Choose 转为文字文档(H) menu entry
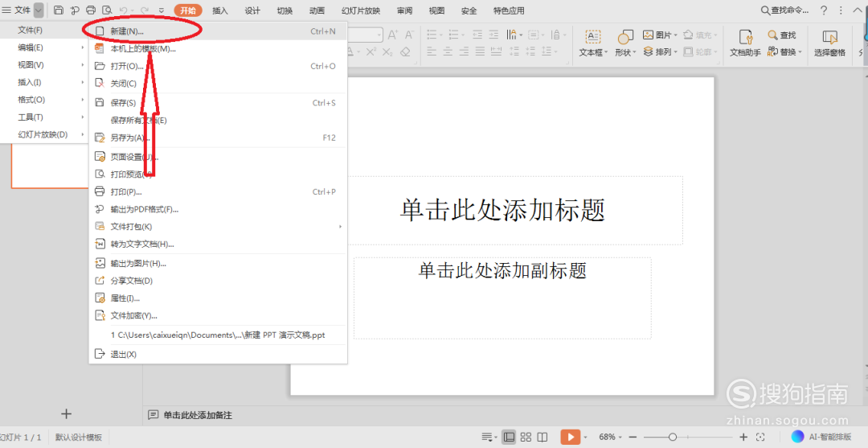 (218, 245)
